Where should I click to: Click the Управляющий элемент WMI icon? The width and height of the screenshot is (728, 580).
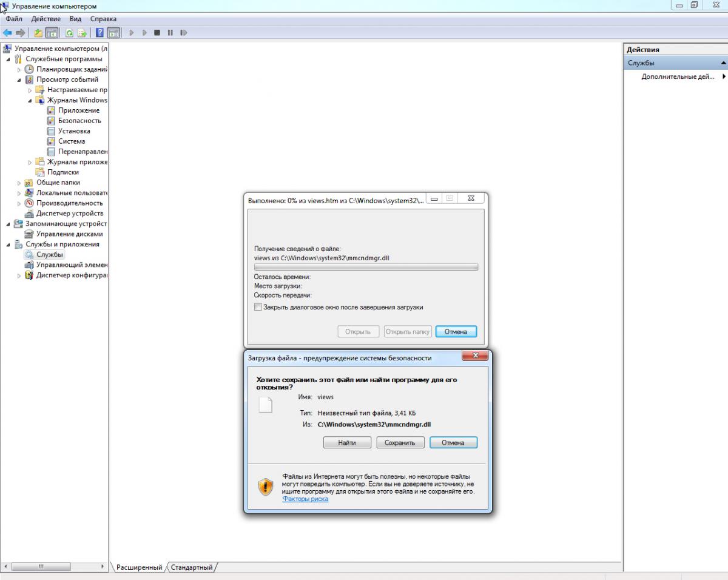click(29, 265)
